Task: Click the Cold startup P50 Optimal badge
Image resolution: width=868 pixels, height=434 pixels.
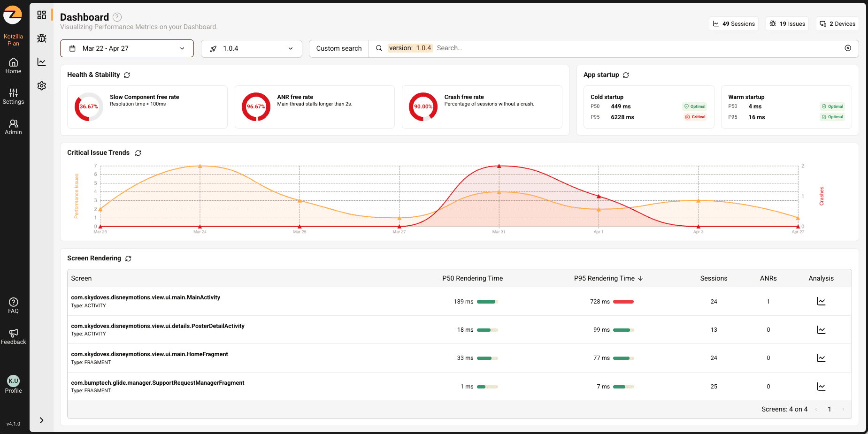Action: point(695,107)
